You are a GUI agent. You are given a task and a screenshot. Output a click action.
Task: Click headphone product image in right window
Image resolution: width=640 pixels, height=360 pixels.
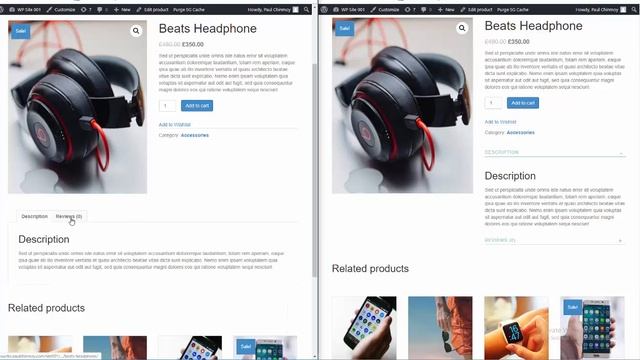(402, 106)
